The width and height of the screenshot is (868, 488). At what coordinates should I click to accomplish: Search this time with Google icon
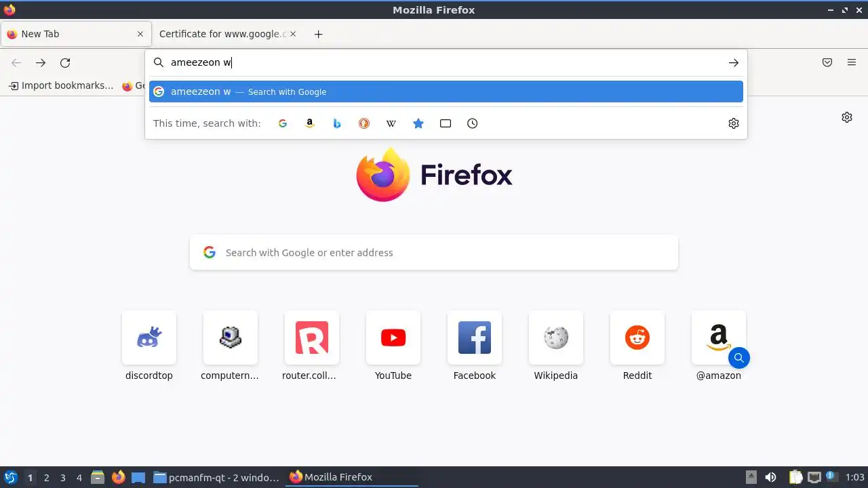click(x=283, y=123)
